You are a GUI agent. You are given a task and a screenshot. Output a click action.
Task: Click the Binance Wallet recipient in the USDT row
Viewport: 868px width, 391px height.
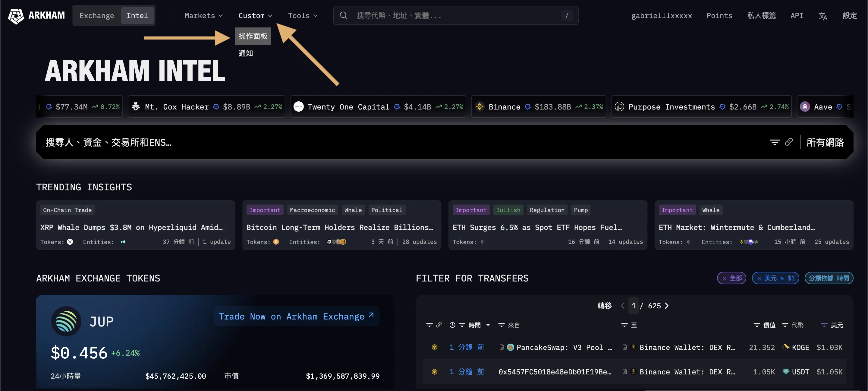pos(687,371)
